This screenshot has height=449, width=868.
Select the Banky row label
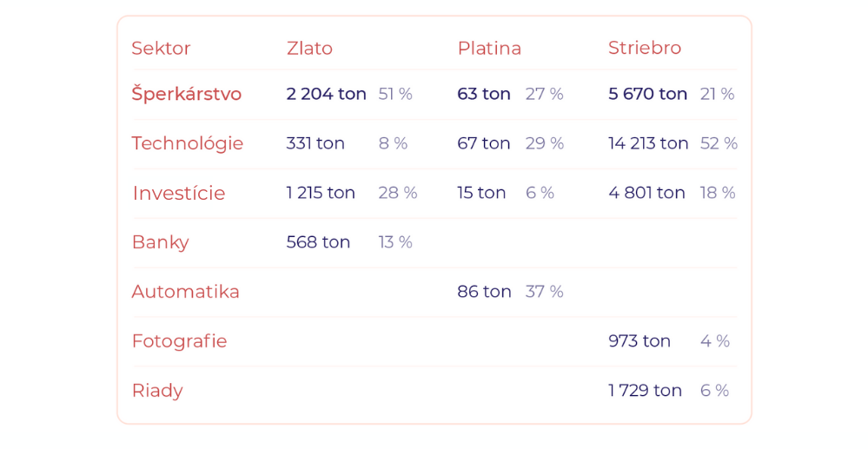[160, 242]
